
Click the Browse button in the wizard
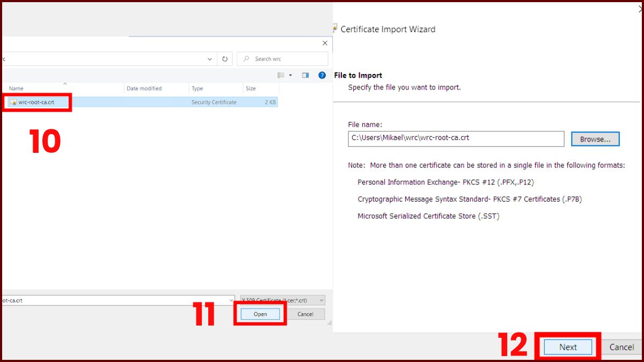tap(595, 138)
